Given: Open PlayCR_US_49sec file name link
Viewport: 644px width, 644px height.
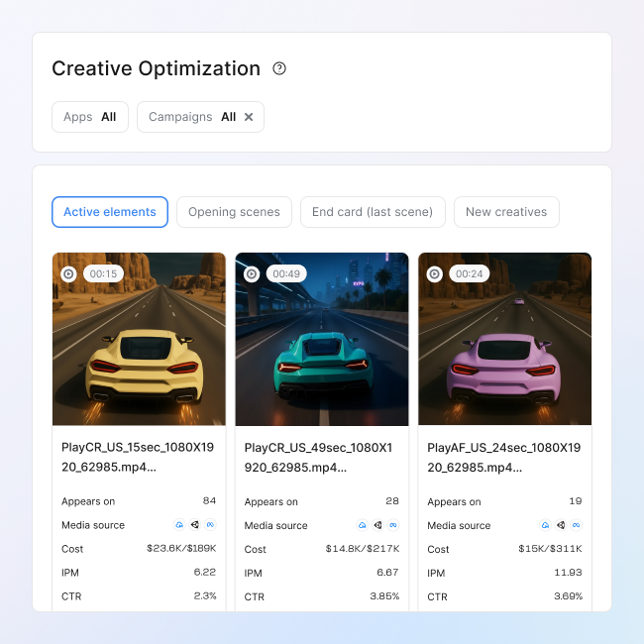Looking at the screenshot, I should [x=319, y=457].
